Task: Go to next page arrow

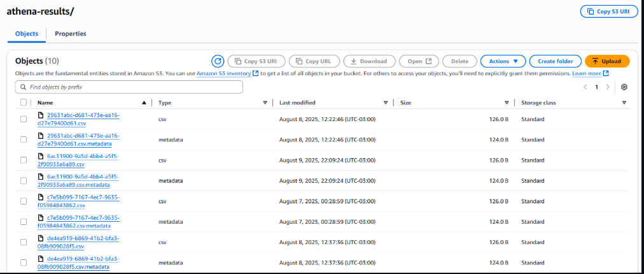Action: click(608, 87)
